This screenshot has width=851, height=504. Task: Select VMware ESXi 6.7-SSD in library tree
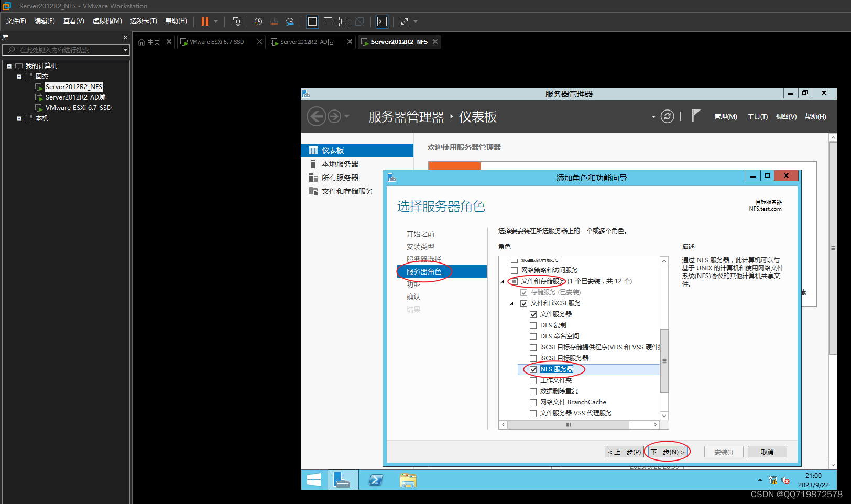click(78, 108)
